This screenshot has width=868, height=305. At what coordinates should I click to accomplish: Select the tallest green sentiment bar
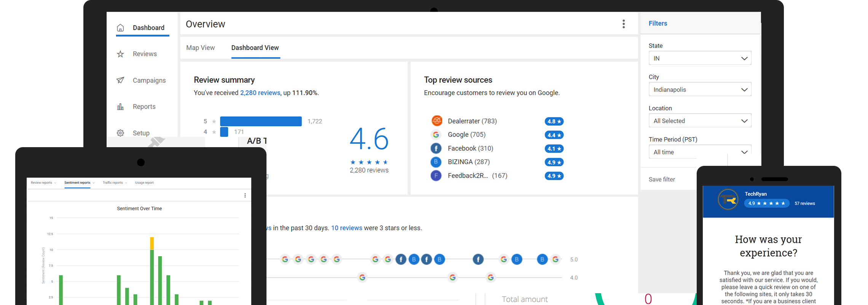[152, 277]
